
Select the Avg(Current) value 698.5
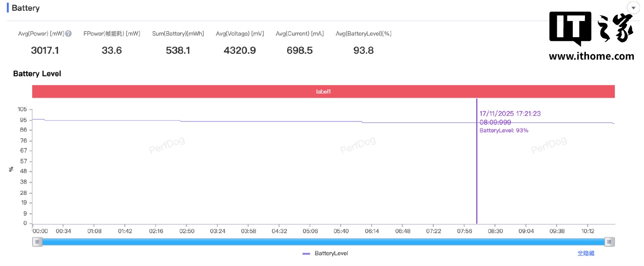tap(299, 50)
